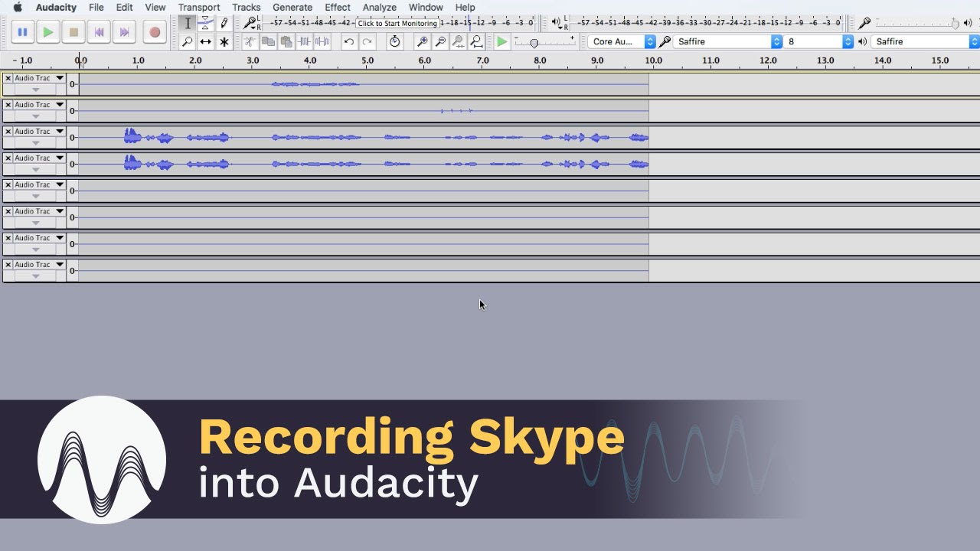Click the Zoom In magnifier
The image size is (980, 551).
422,41
